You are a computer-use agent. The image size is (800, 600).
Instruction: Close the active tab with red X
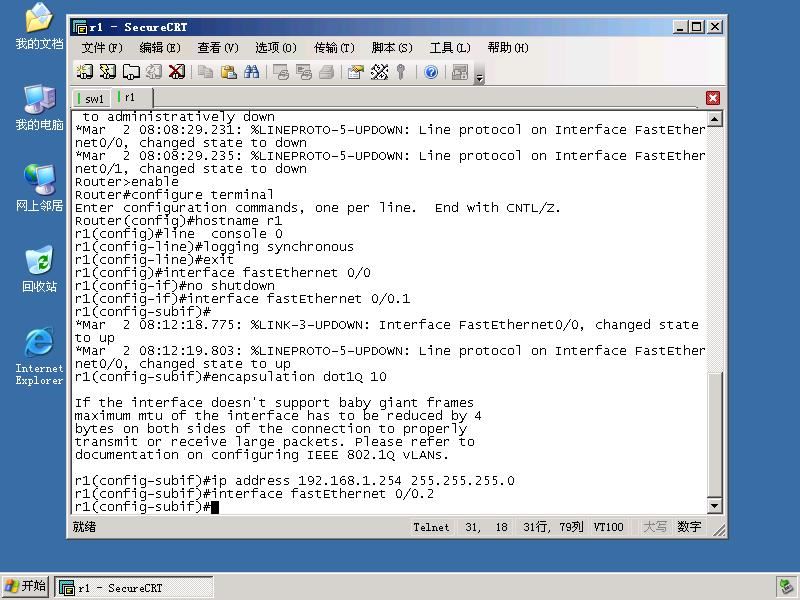tap(713, 98)
